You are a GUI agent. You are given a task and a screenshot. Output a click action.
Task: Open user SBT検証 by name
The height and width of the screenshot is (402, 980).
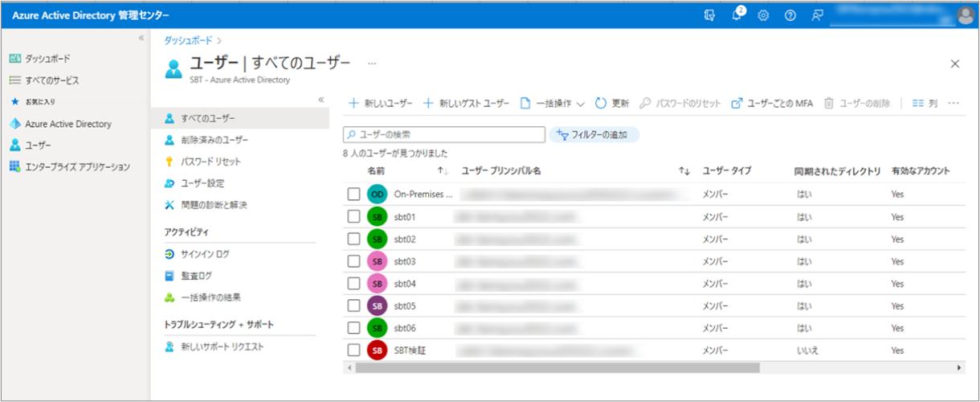click(410, 351)
